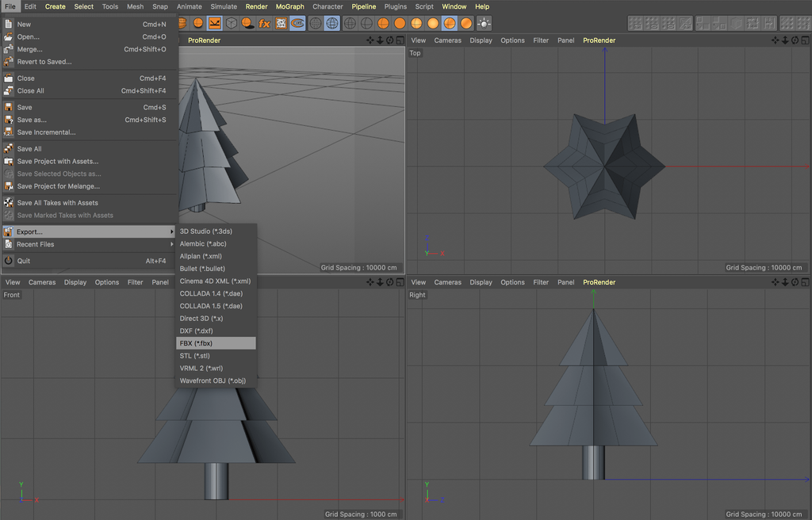
Task: Select Cinema 4D XML (*.xml) export option
Action: tap(216, 281)
